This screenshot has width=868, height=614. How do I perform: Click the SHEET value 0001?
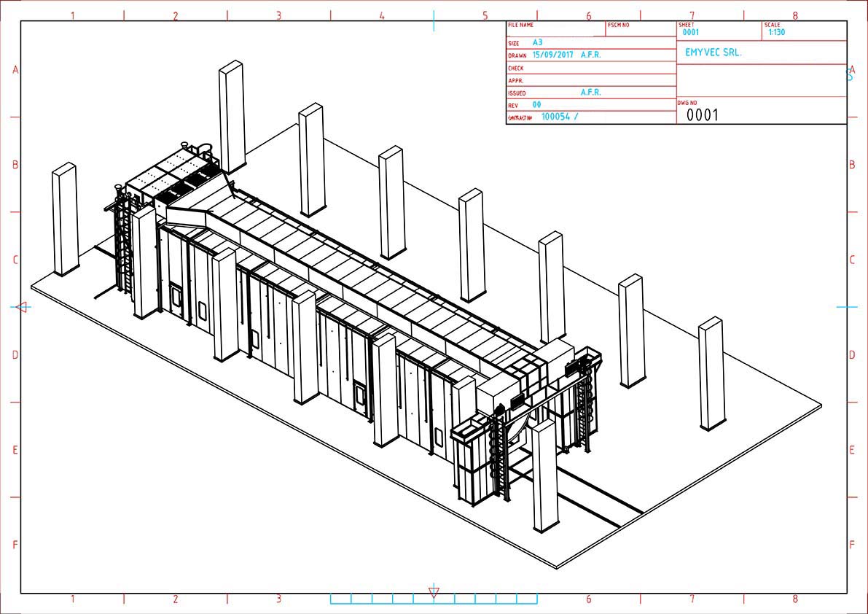click(690, 33)
